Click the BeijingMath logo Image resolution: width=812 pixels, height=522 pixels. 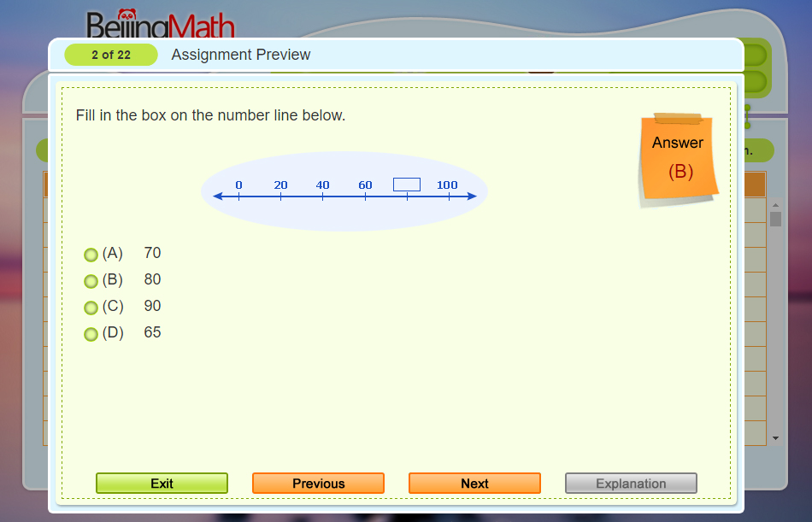161,24
